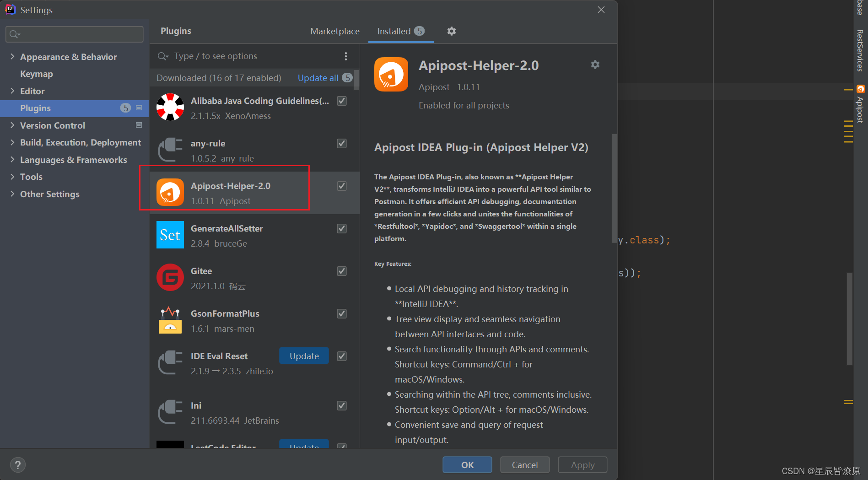This screenshot has width=868, height=480.
Task: Click the Alibaba Java Coding Guidelines plugin icon
Action: pos(170,107)
